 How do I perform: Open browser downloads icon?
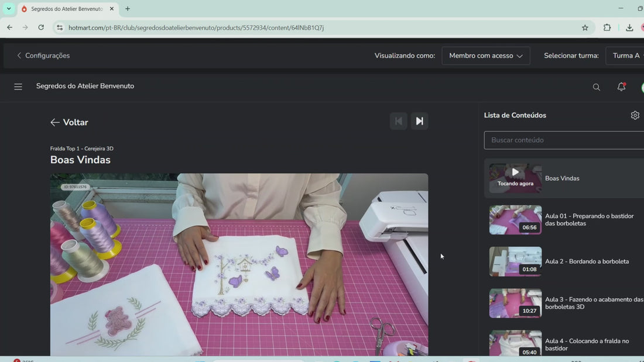[x=629, y=27]
